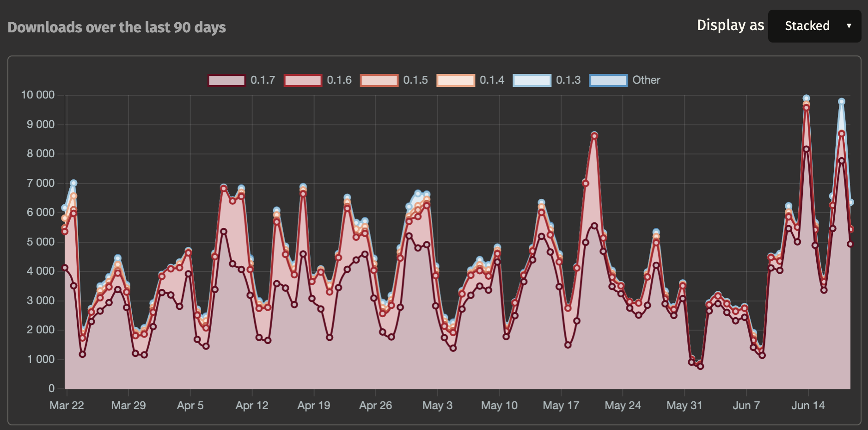
Task: Click the May 17 x-axis label
Action: pyautogui.click(x=561, y=405)
